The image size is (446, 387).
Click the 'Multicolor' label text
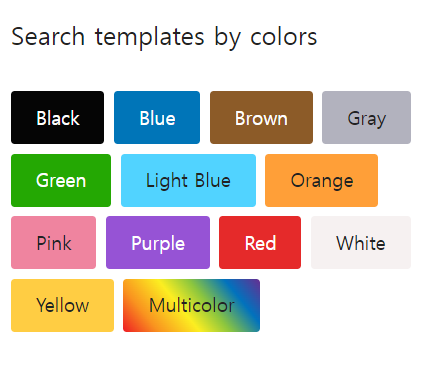[x=192, y=305]
